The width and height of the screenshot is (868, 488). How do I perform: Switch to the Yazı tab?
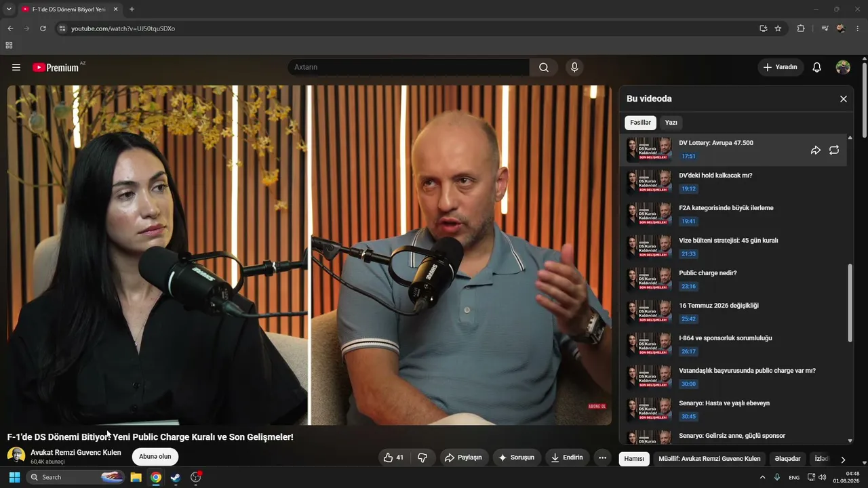(671, 123)
